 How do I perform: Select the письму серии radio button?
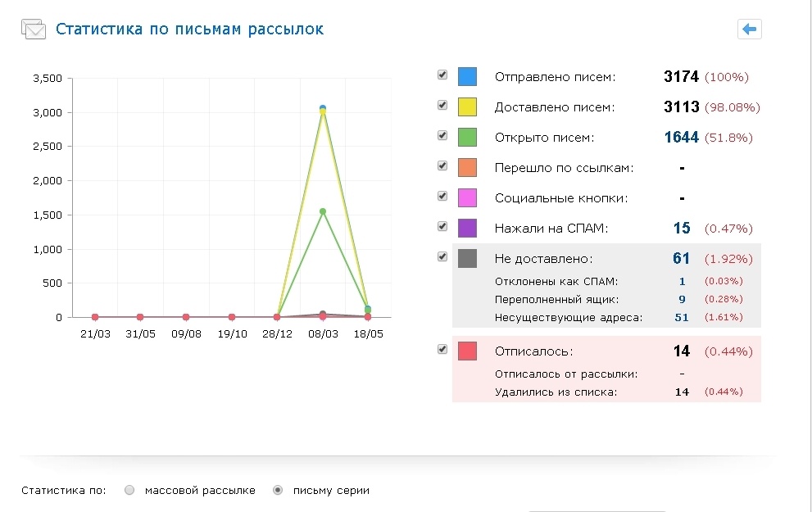tap(278, 489)
